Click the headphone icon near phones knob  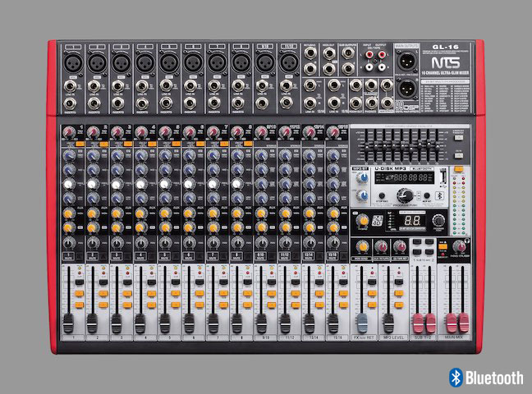(467, 241)
